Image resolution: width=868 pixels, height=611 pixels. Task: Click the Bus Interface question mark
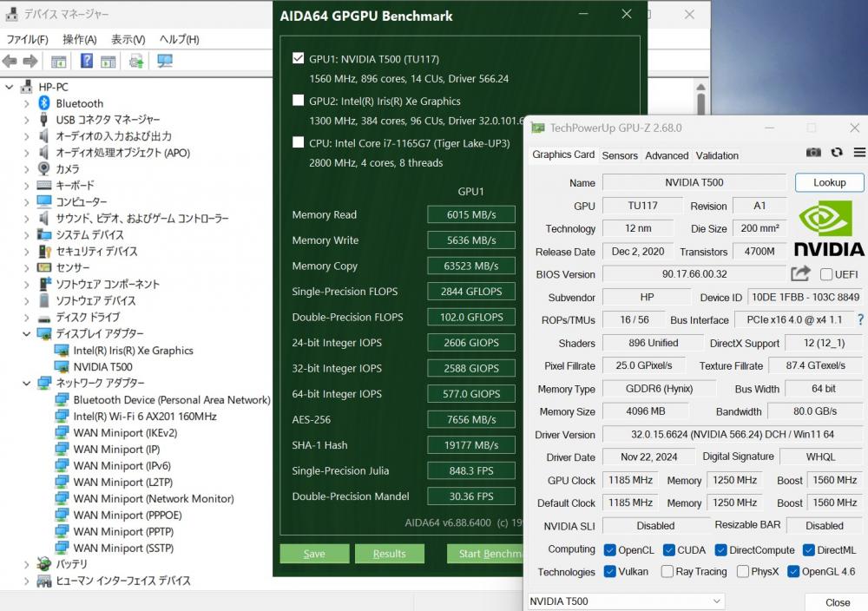coord(860,320)
